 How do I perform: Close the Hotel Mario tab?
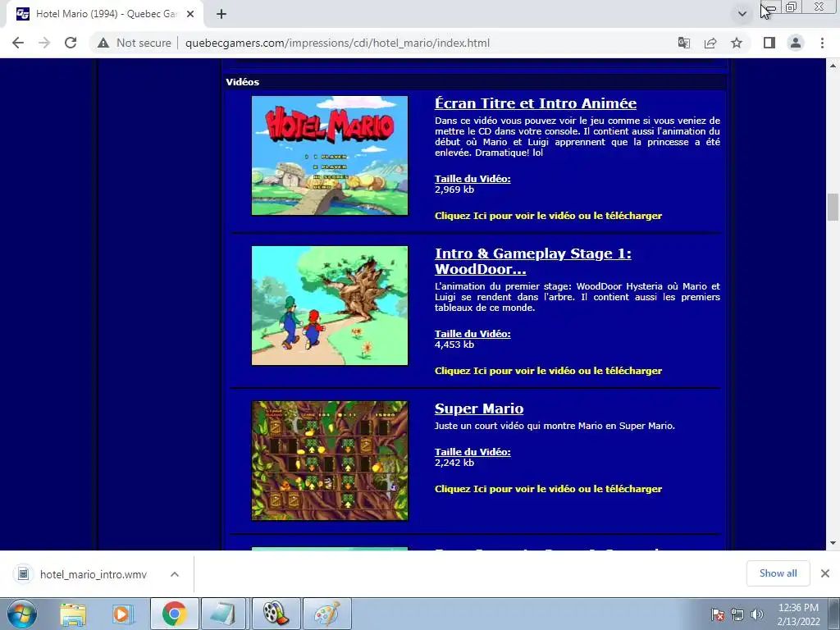[190, 14]
